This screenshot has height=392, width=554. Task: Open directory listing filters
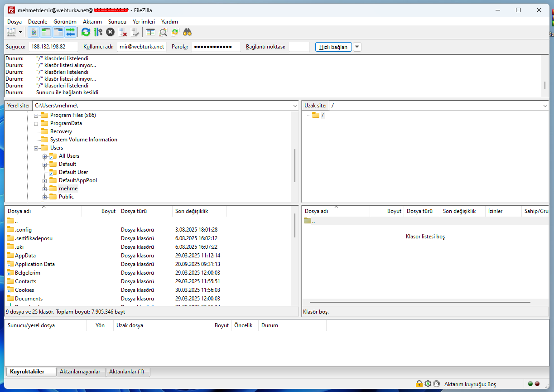[x=150, y=32]
